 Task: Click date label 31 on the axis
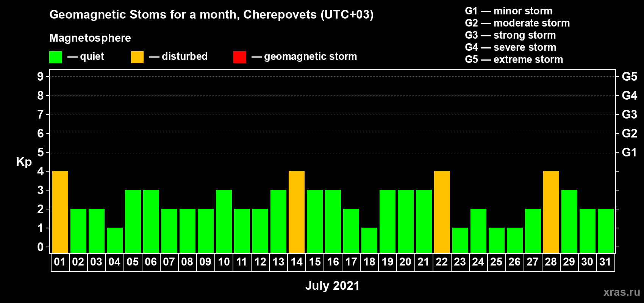pyautogui.click(x=605, y=262)
